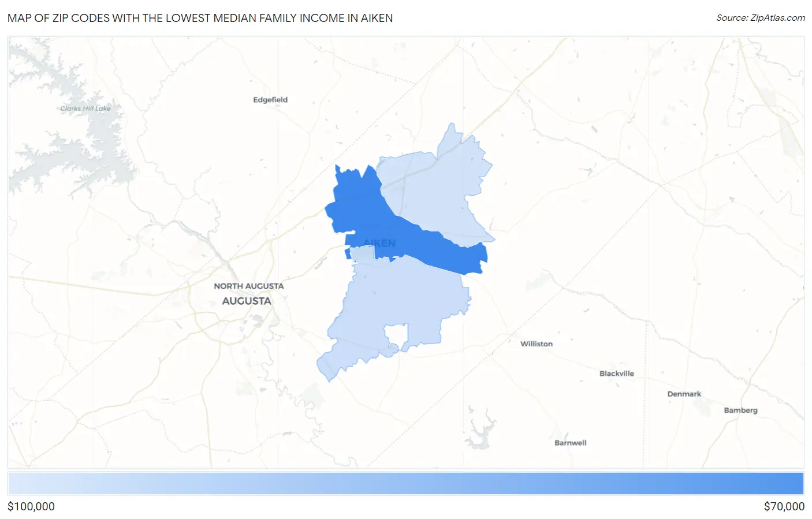The width and height of the screenshot is (812, 519).
Task: Click the Edgefield map label
Action: [x=270, y=100]
